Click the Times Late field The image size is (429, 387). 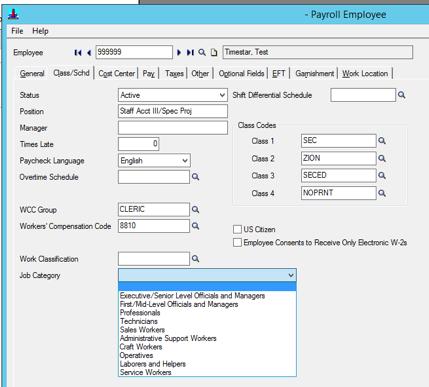point(138,144)
